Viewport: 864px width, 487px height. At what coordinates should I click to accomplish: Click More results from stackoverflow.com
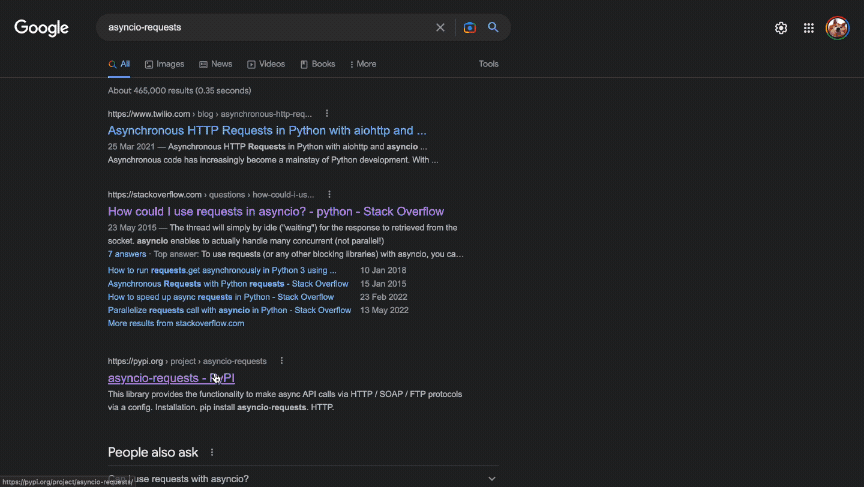tap(176, 323)
